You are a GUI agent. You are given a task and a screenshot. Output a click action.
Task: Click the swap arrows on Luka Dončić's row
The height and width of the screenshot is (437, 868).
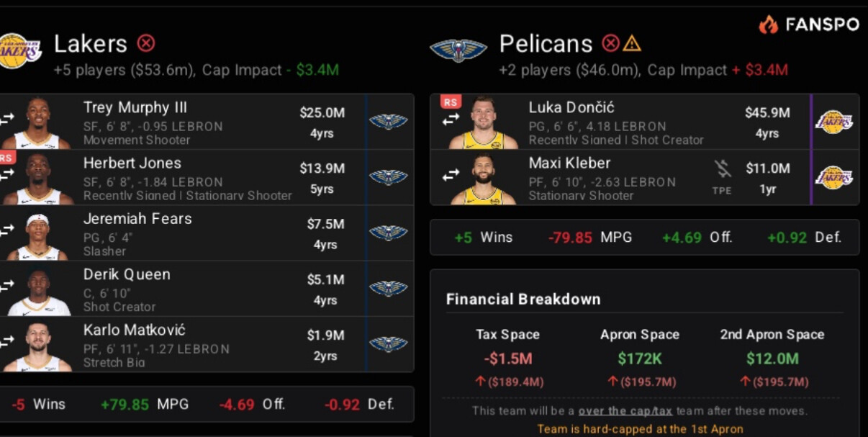451,120
